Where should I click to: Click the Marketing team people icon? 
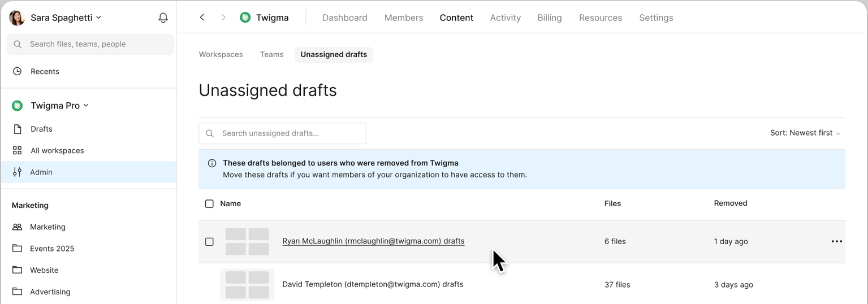18,227
